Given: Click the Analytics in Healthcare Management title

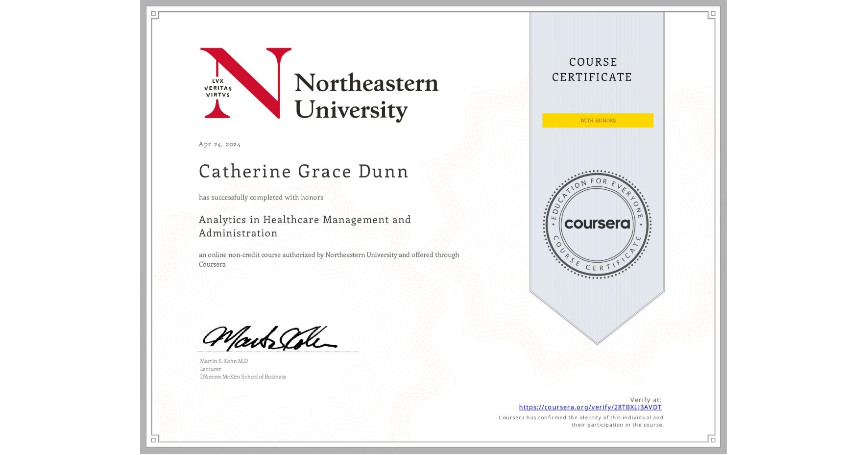Looking at the screenshot, I should click(304, 226).
